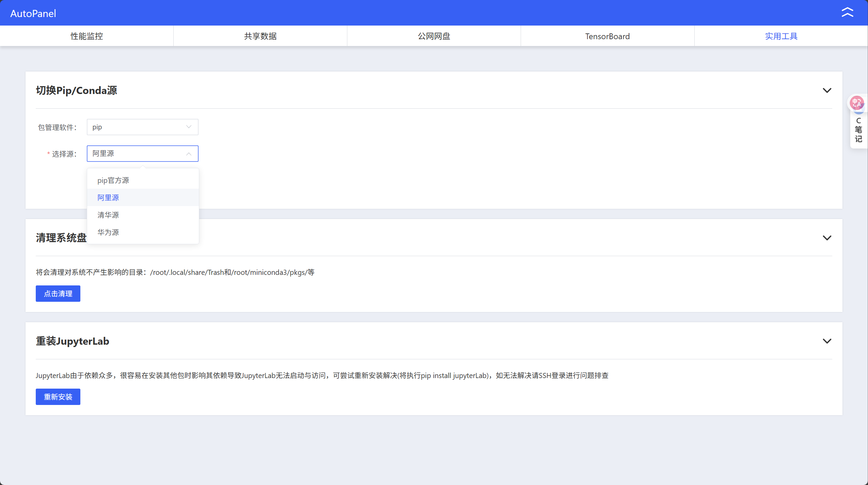Collapse the 切换Pip/Conda源 section chevron
The image size is (868, 485).
(827, 90)
